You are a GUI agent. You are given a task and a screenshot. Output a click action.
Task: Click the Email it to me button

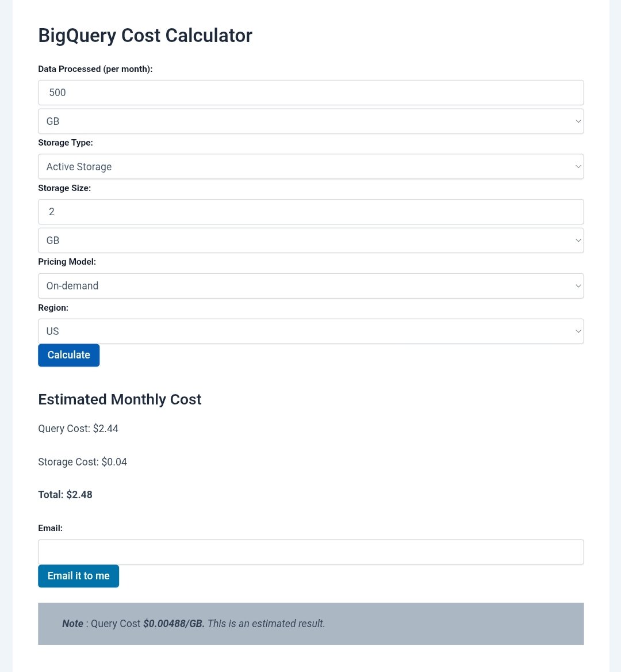point(78,576)
